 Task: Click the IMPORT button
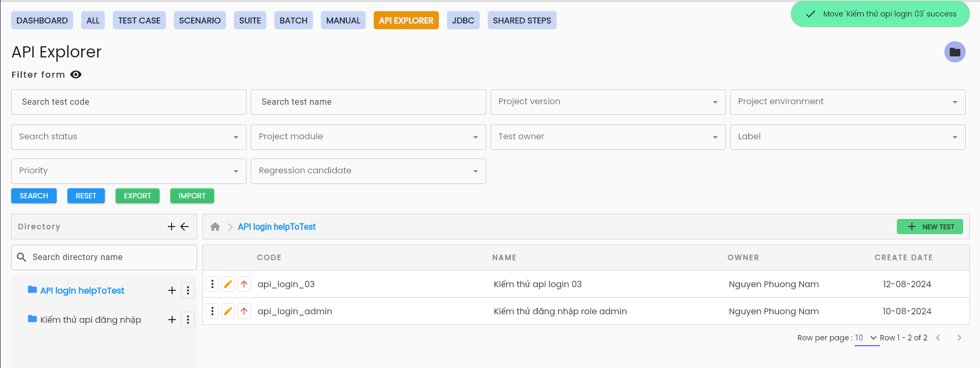click(x=192, y=196)
